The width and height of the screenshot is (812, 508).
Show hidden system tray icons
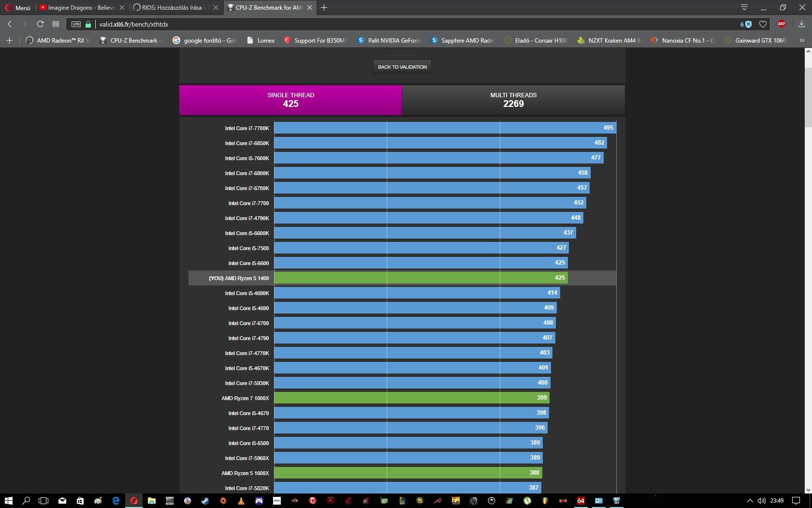tap(750, 501)
